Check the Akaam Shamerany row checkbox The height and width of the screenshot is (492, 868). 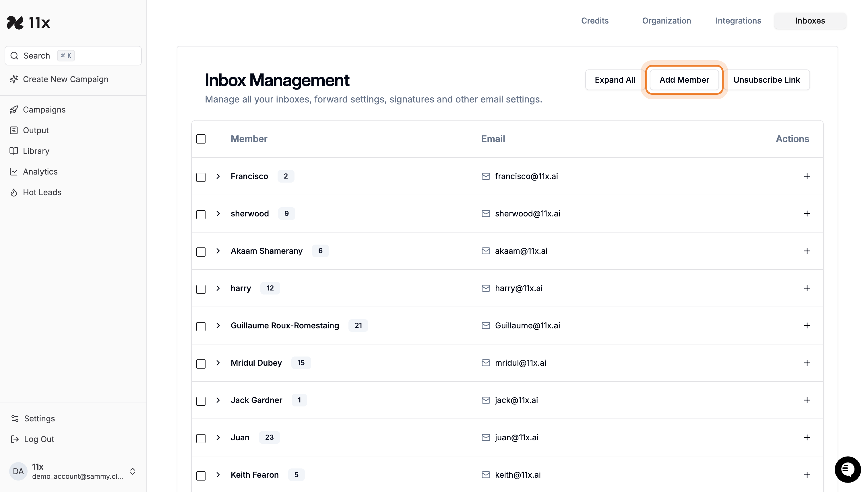click(x=201, y=252)
